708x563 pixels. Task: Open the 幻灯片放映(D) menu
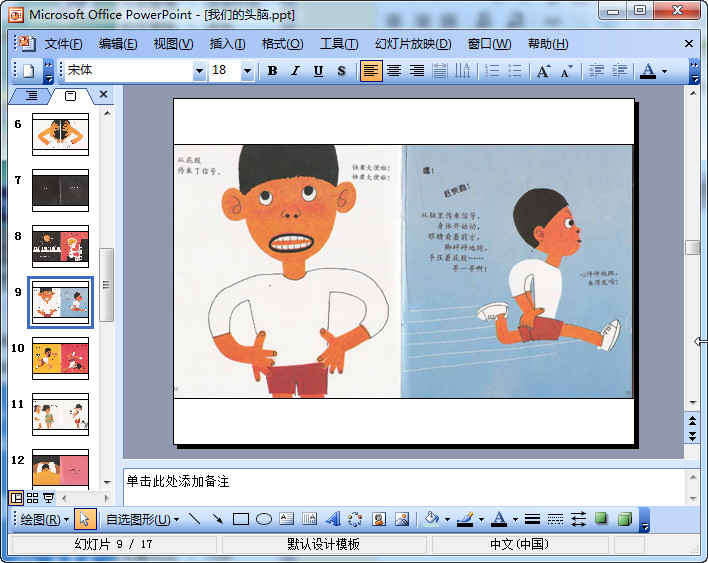[413, 44]
